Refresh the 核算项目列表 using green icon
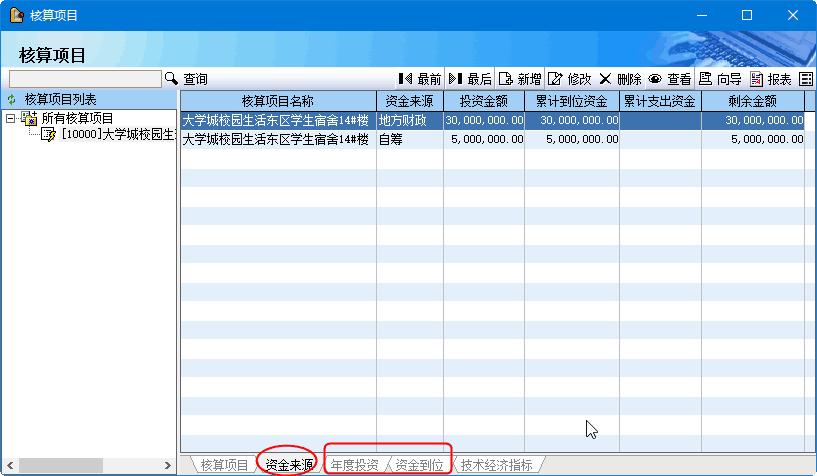817x476 pixels. (12, 100)
